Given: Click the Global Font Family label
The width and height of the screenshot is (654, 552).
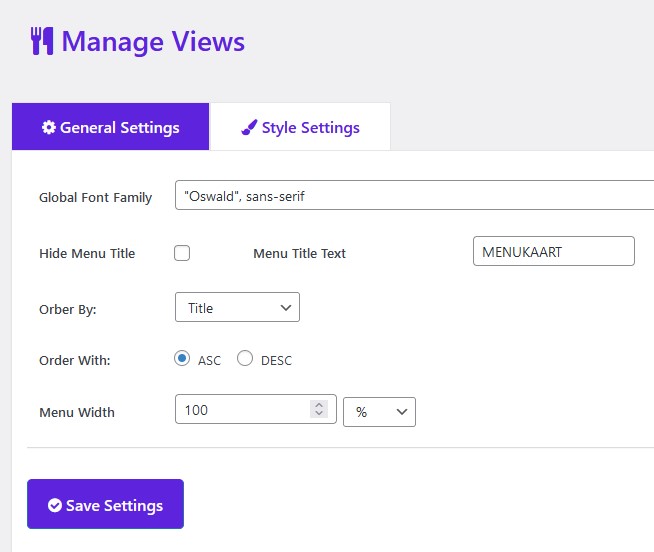Looking at the screenshot, I should [96, 197].
